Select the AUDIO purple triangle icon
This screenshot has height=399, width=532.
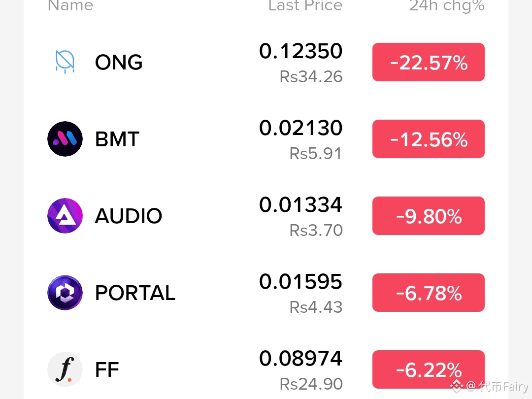pyautogui.click(x=65, y=216)
